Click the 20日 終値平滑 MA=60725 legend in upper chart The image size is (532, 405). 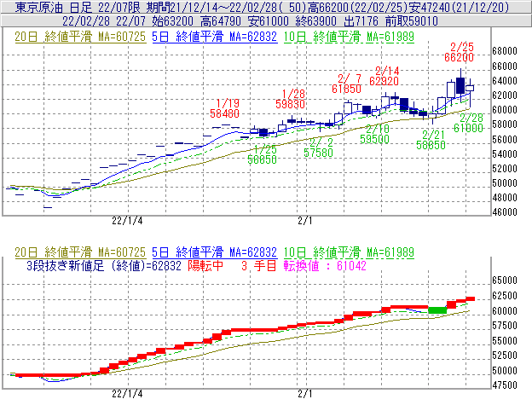click(80, 37)
